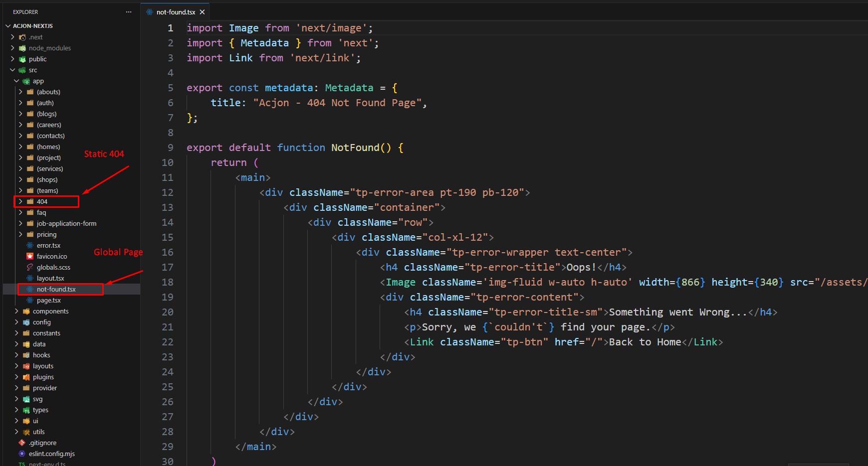868x466 pixels.
Task: Expand the 404 folder chevron
Action: coord(20,201)
